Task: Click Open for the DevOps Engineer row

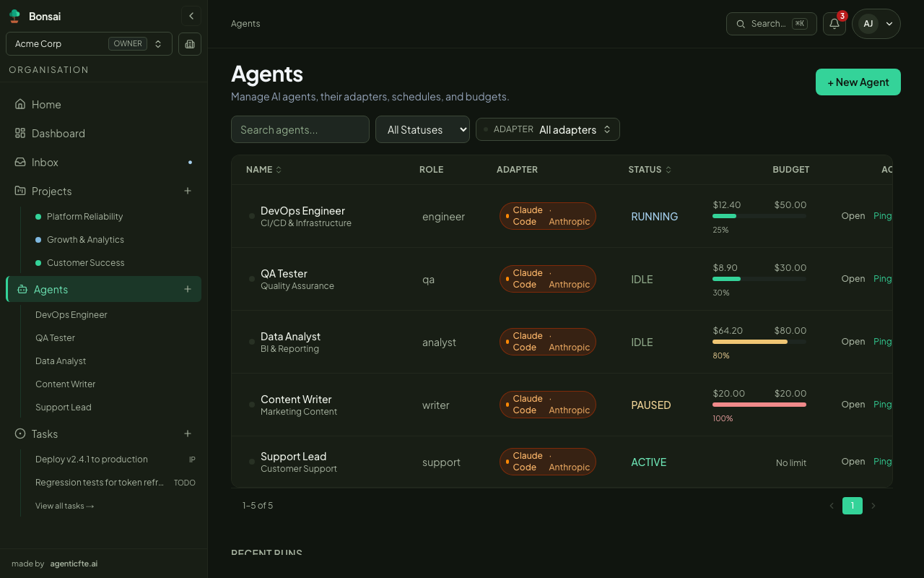Action: [853, 216]
